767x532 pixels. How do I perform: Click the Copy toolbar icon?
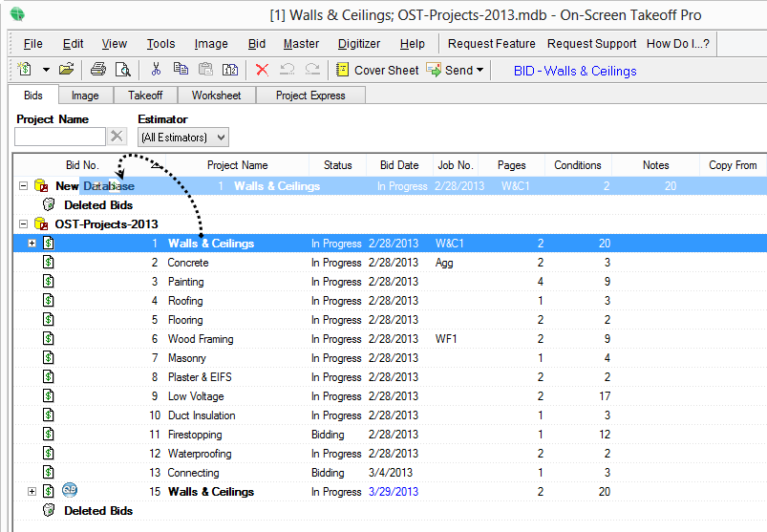point(181,70)
